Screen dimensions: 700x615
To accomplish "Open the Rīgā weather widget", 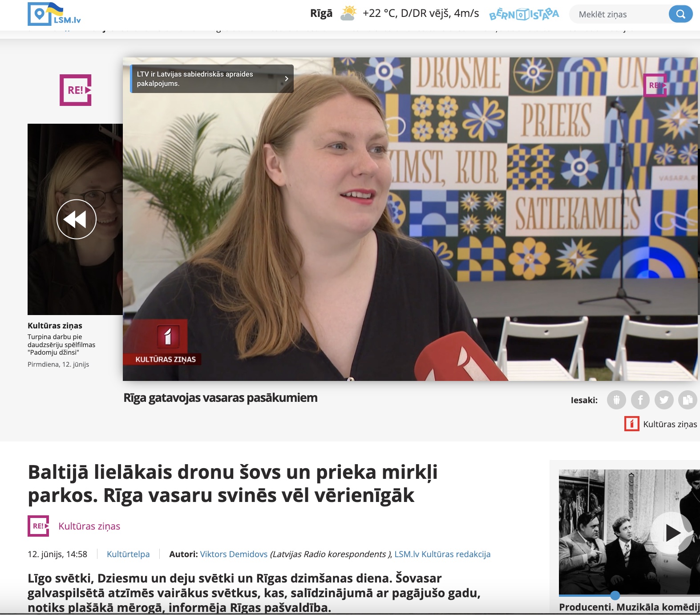I will [394, 13].
